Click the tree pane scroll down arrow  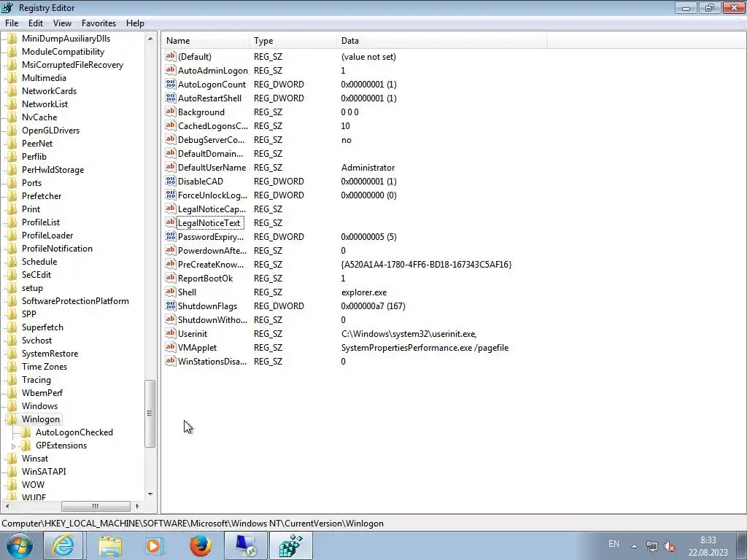tap(150, 494)
